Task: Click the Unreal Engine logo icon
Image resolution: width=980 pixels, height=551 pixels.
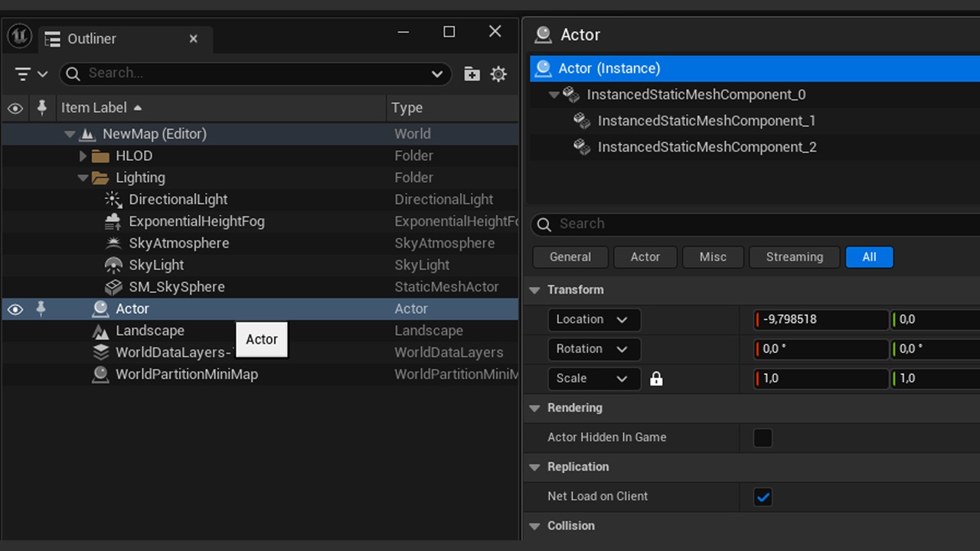Action: (x=19, y=36)
